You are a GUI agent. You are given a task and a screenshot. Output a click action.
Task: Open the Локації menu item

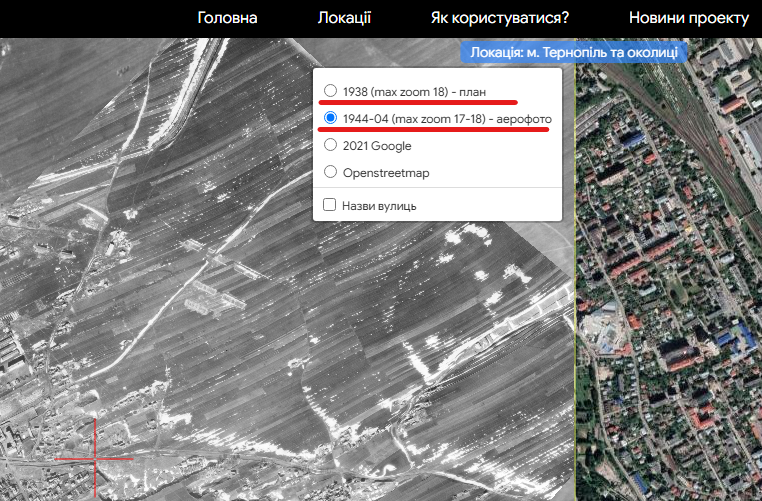344,18
